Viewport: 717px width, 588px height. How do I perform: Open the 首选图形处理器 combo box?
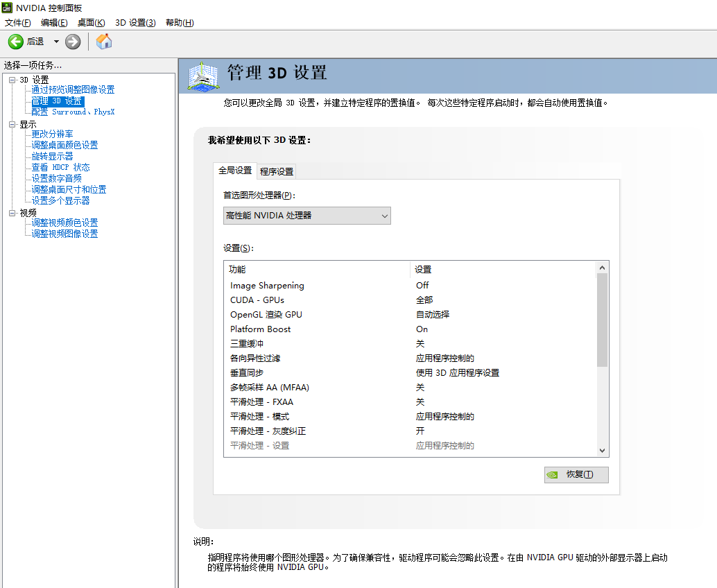tap(306, 216)
